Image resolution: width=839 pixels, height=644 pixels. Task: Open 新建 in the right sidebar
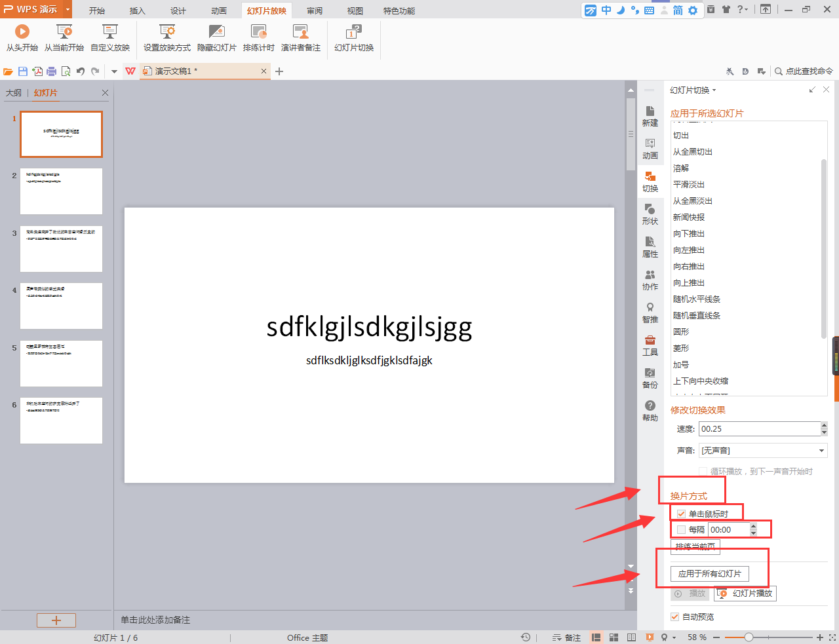tap(650, 116)
